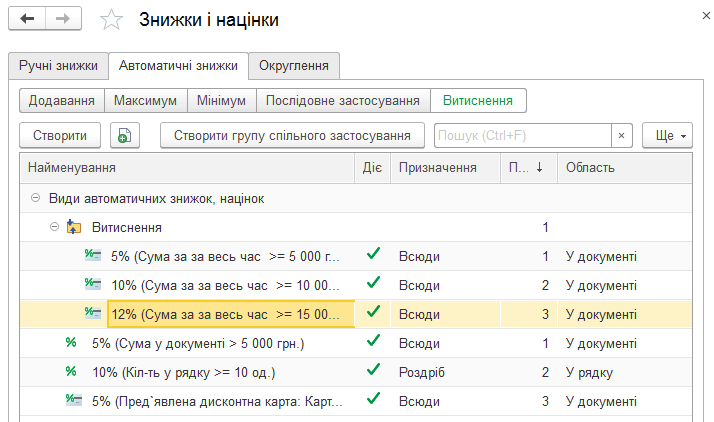Click the Створити button
The width and height of the screenshot is (714, 422).
point(60,136)
